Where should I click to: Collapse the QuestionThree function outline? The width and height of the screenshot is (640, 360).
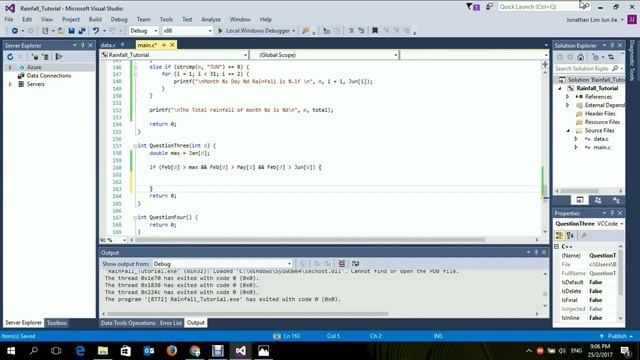(135, 146)
